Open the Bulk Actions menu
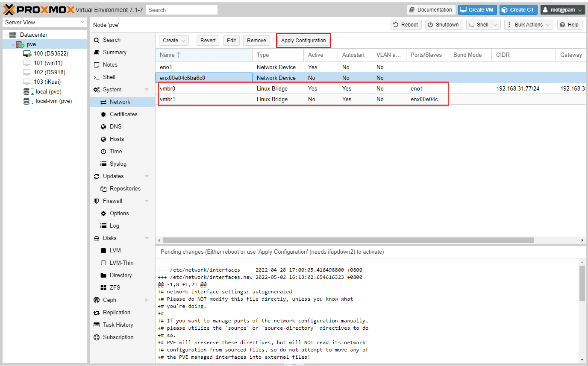 pyautogui.click(x=529, y=25)
